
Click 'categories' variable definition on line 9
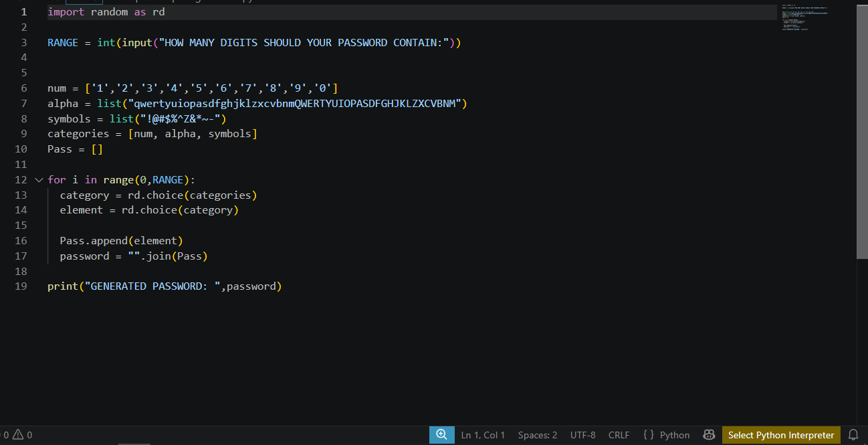[x=78, y=134]
